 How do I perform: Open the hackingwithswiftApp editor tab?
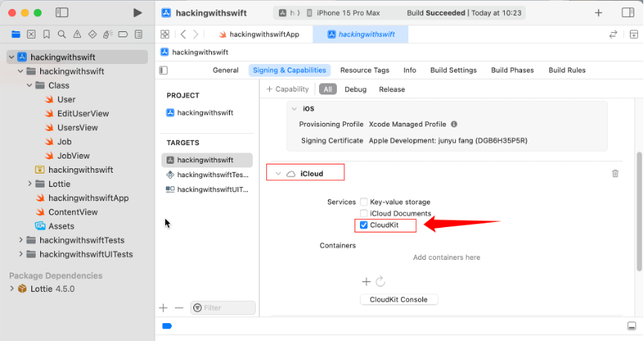click(x=259, y=34)
